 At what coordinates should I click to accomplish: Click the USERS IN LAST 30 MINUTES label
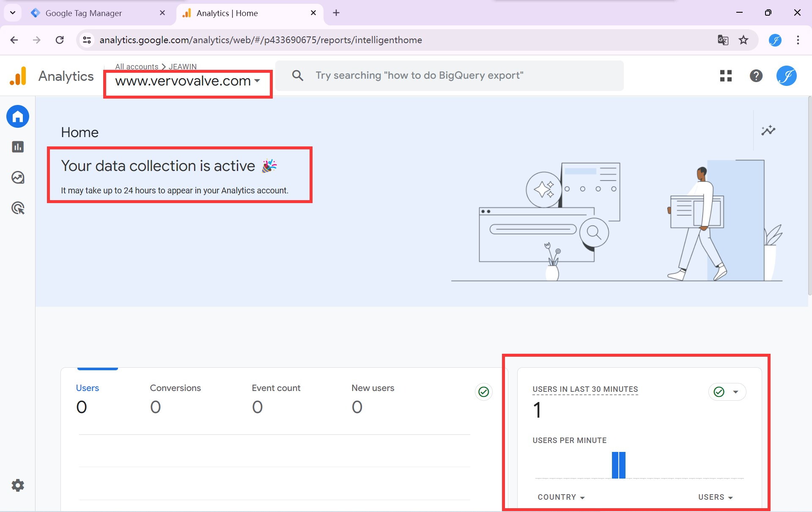point(585,389)
